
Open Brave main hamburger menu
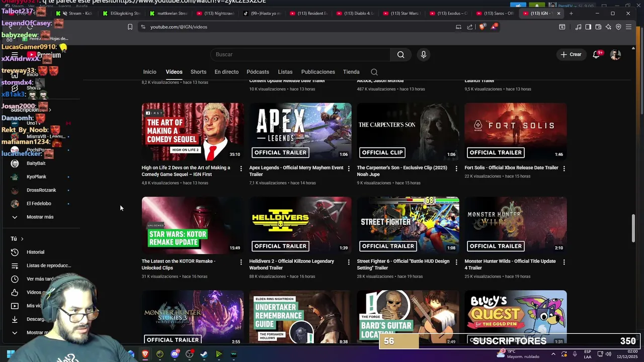(628, 27)
